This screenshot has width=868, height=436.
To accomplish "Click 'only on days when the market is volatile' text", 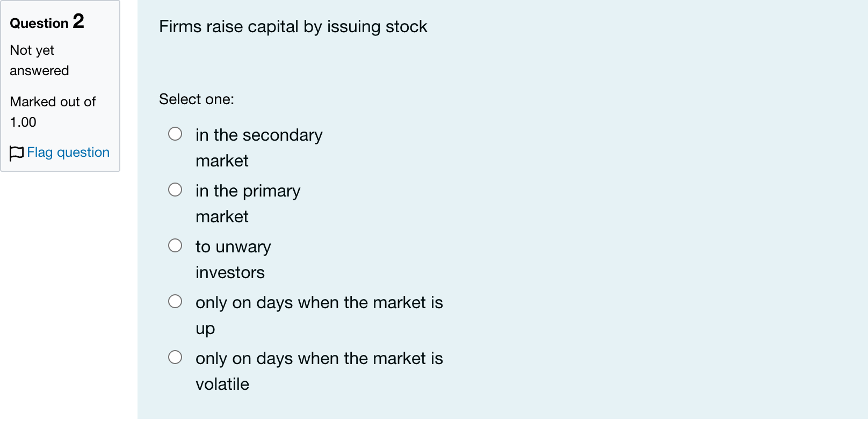I will 319,371.
